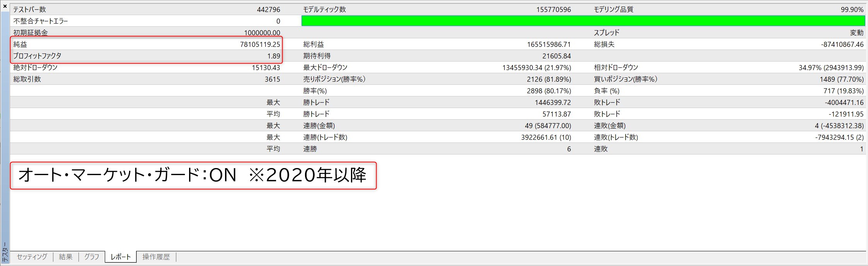Click the vertical テスター panel label
The width and height of the screenshot is (868, 266).
coord(5,252)
